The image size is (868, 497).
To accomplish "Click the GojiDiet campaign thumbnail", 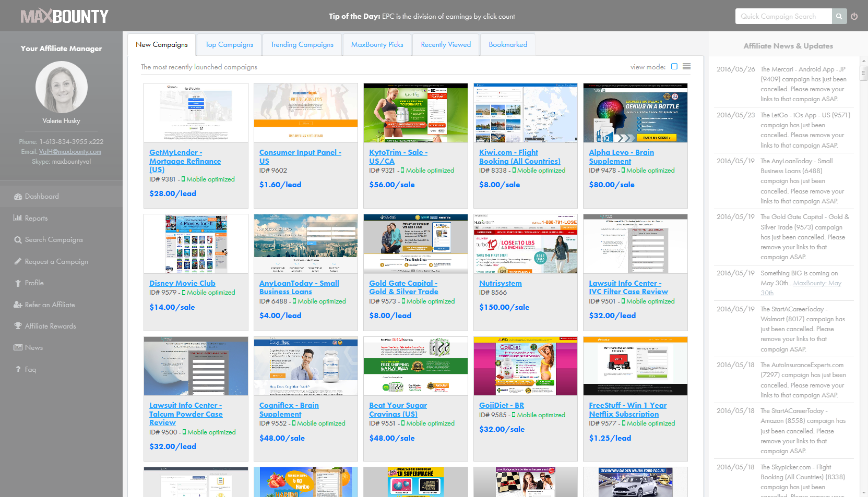I will tap(525, 366).
